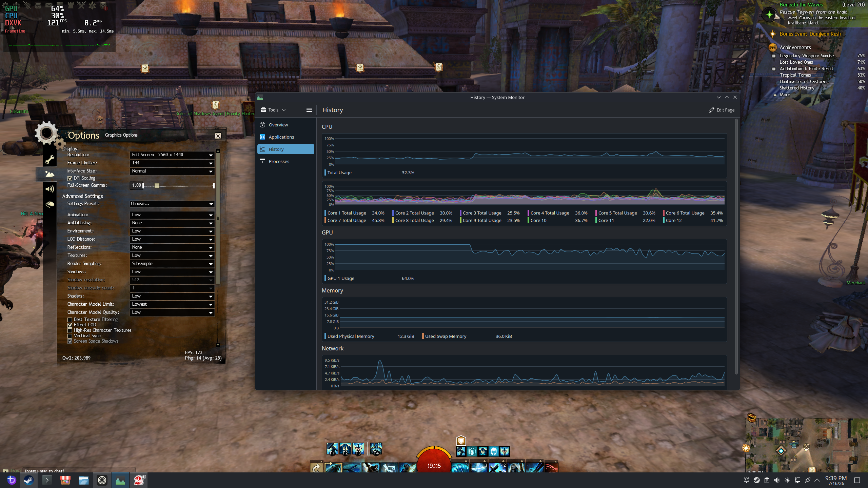Open System Monitor hamburger menu
Image resolution: width=868 pixels, height=488 pixels.
coord(309,110)
